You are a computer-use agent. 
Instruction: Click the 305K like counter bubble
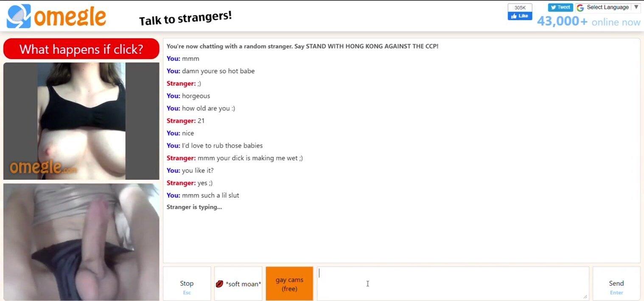(x=520, y=8)
